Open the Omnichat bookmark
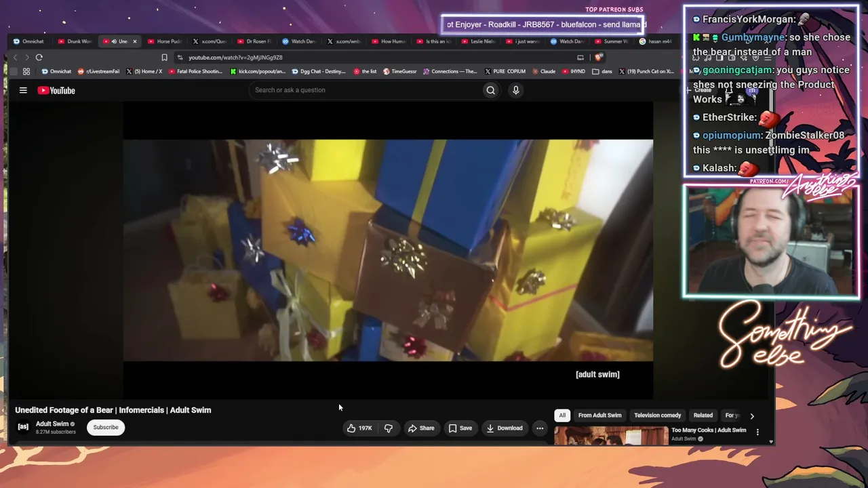The width and height of the screenshot is (868, 488). click(x=56, y=71)
